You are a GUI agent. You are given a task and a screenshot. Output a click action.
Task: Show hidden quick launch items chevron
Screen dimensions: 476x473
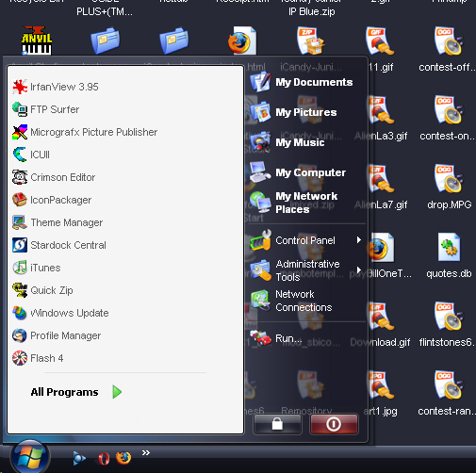coord(146,452)
